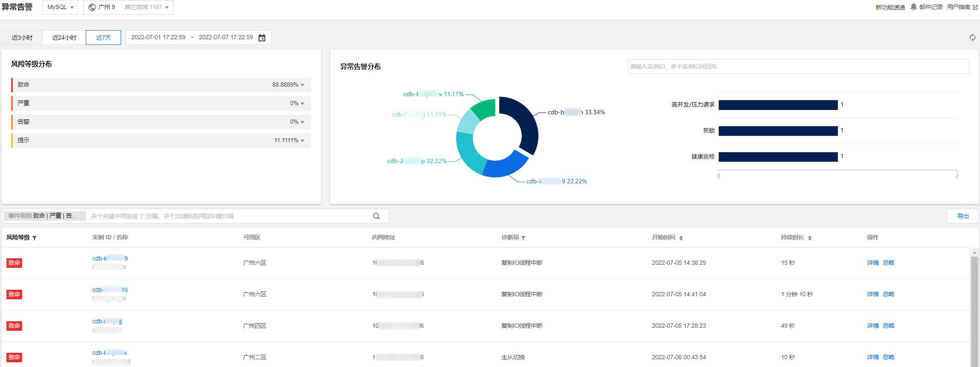Screen dimensions: 980x367
Task: Click the globe region icon
Action: [92, 7]
